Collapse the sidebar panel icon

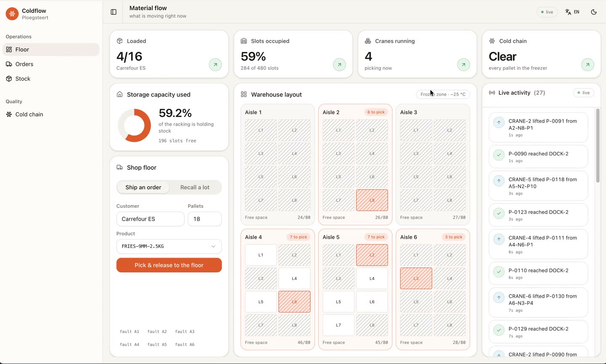click(x=114, y=12)
